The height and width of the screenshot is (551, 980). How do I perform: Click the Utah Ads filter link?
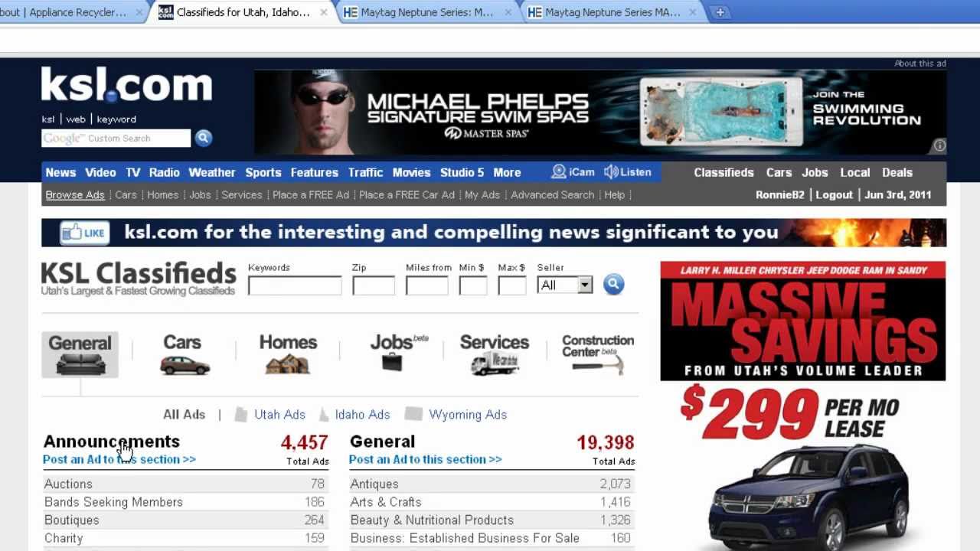coord(279,414)
